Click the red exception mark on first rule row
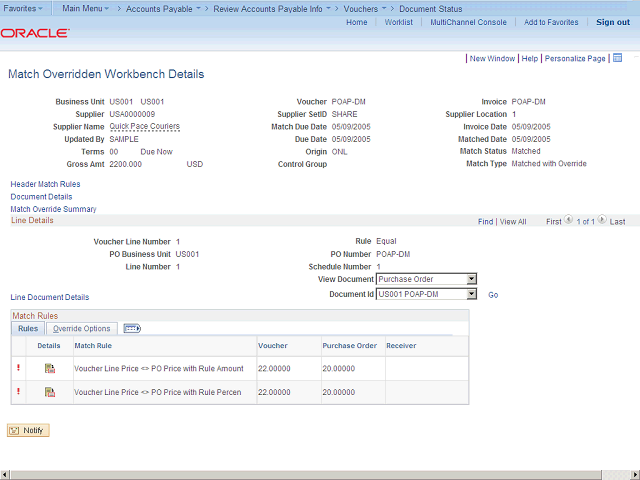This screenshot has height=480, width=640. 17,369
